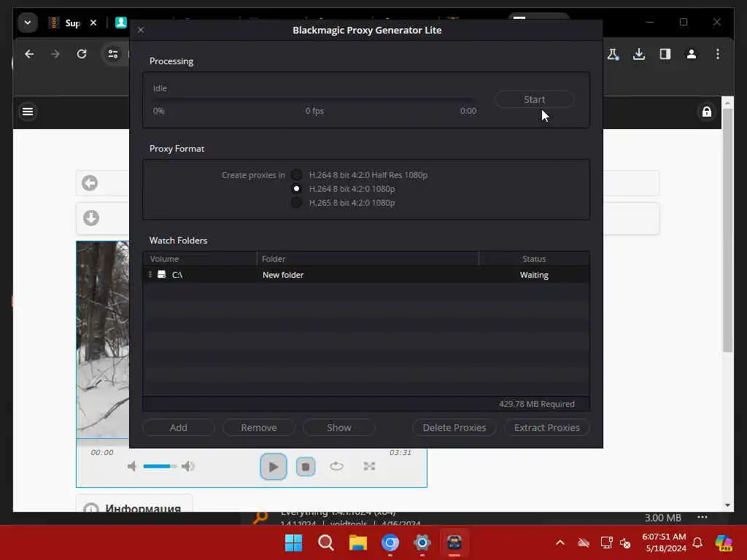Enter fullscreen in the video player
Image resolution: width=747 pixels, height=560 pixels.
(x=369, y=466)
